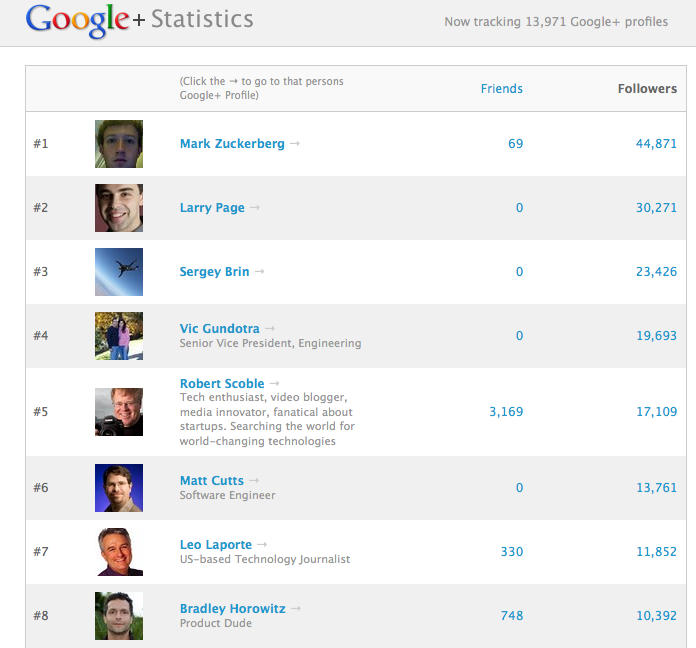This screenshot has height=648, width=696.
Task: Click Larry Page's profile photo
Action: (x=119, y=208)
